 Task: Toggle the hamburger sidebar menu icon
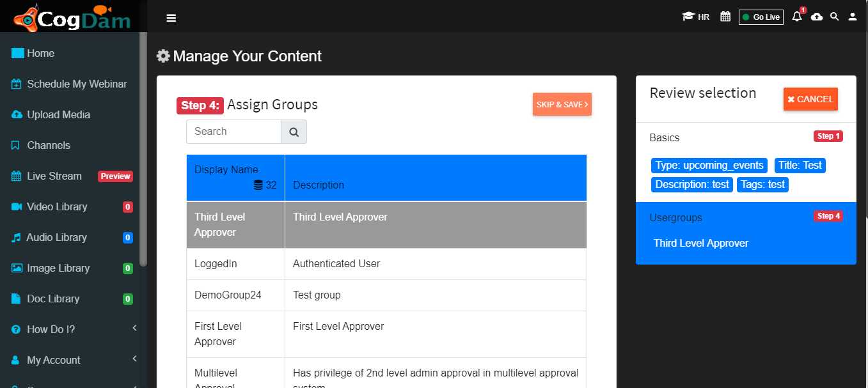coord(171,18)
